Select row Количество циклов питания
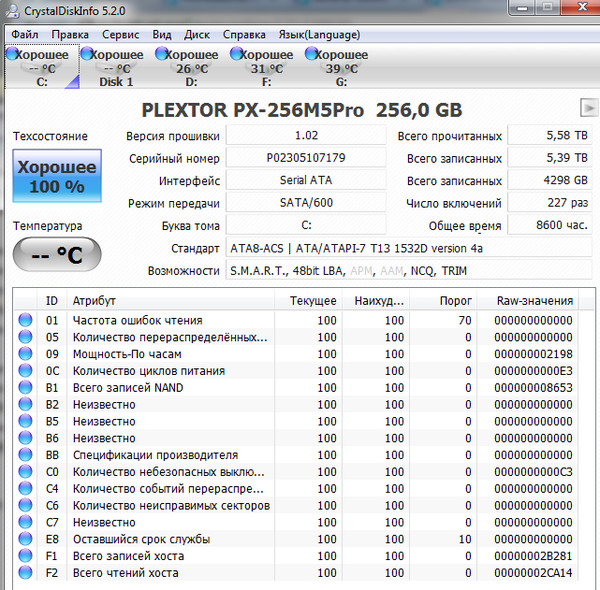 tap(297, 371)
